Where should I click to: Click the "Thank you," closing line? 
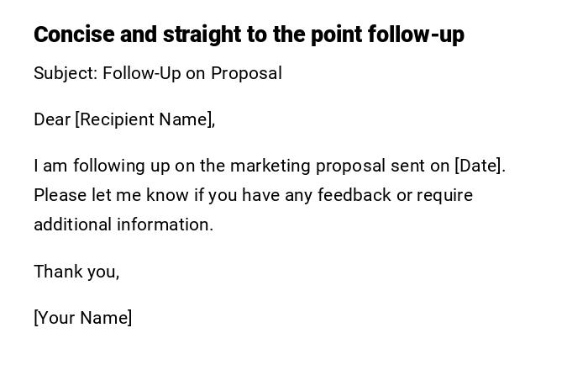click(x=76, y=272)
